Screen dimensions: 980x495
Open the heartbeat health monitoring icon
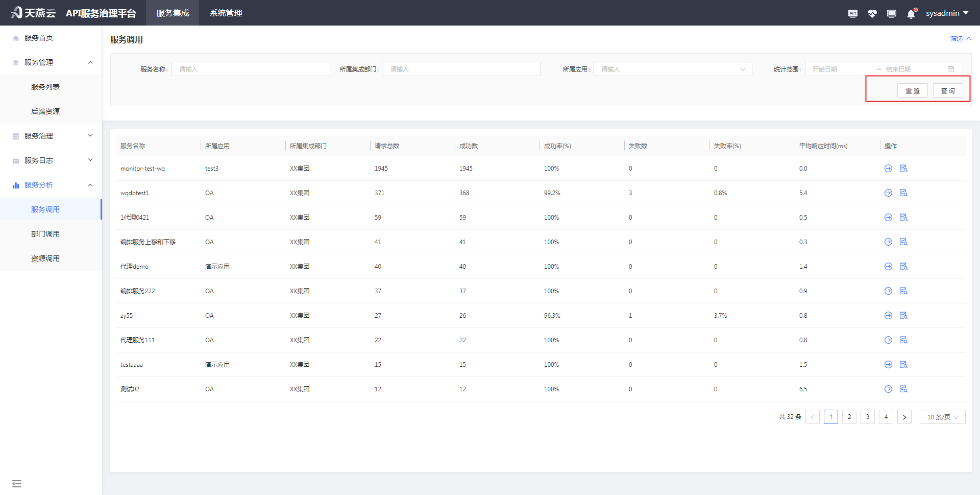(872, 13)
